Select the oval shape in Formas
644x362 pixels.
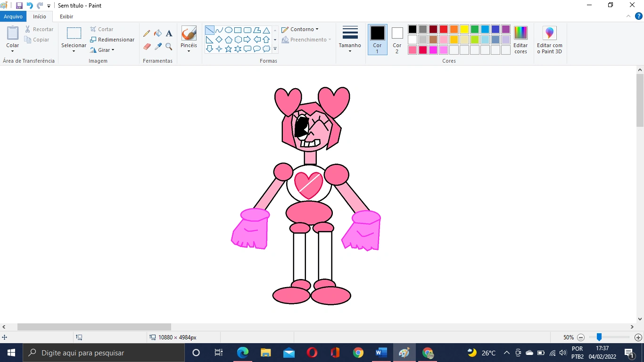[228, 30]
